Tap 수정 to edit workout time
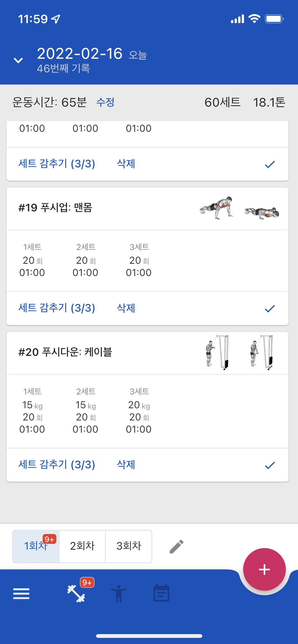 [x=105, y=102]
